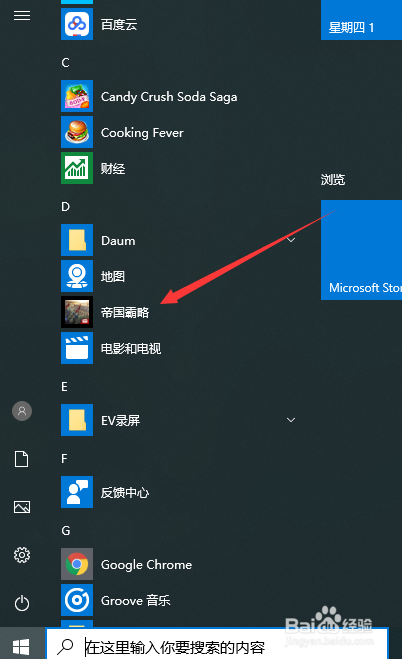
Task: Click the search magnifier icon
Action: pyautogui.click(x=66, y=646)
